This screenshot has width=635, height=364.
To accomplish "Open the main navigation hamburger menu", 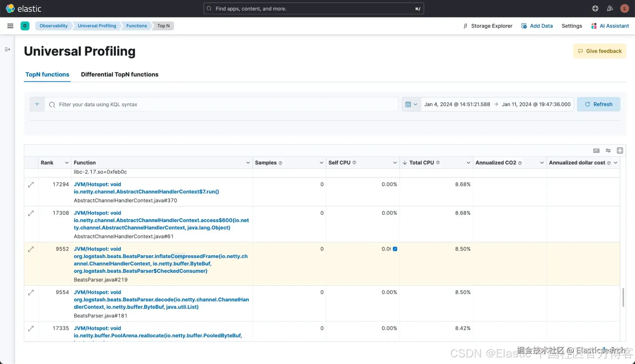I will click(x=10, y=26).
